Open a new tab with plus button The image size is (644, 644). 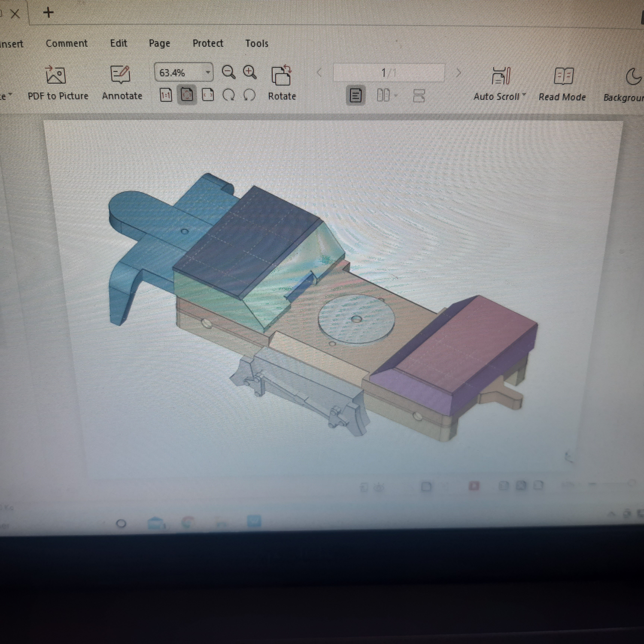(x=49, y=13)
